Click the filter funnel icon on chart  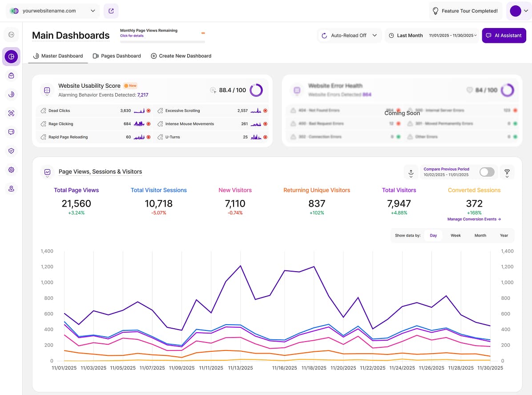click(507, 172)
